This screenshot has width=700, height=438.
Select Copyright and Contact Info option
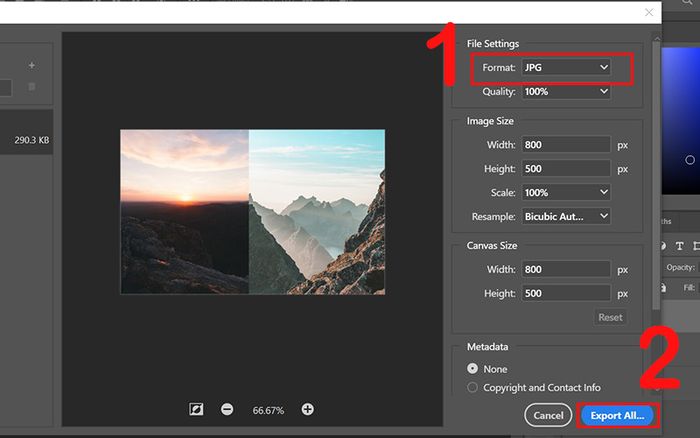pyautogui.click(x=472, y=387)
